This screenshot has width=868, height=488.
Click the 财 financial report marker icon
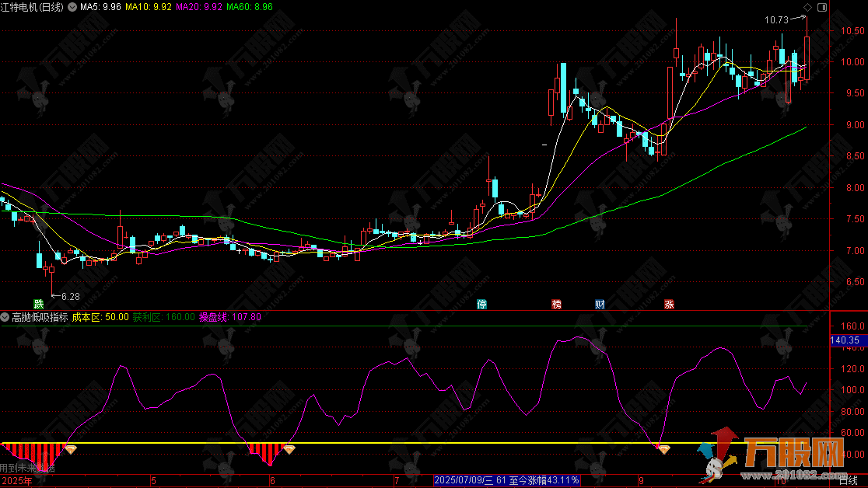click(x=600, y=304)
